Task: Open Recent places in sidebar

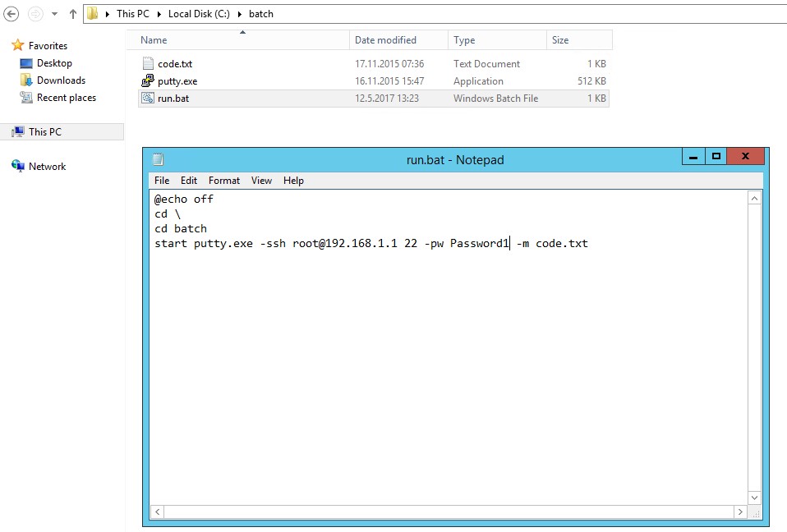Action: [67, 98]
